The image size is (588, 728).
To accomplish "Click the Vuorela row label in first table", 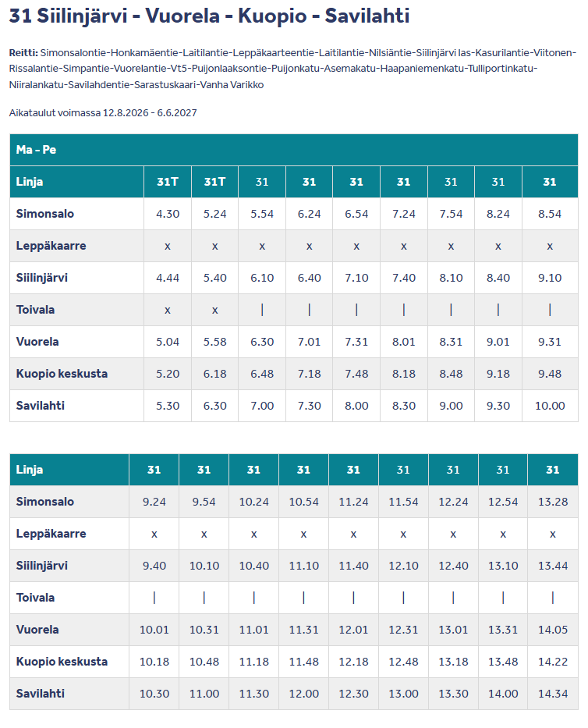I will (x=37, y=342).
